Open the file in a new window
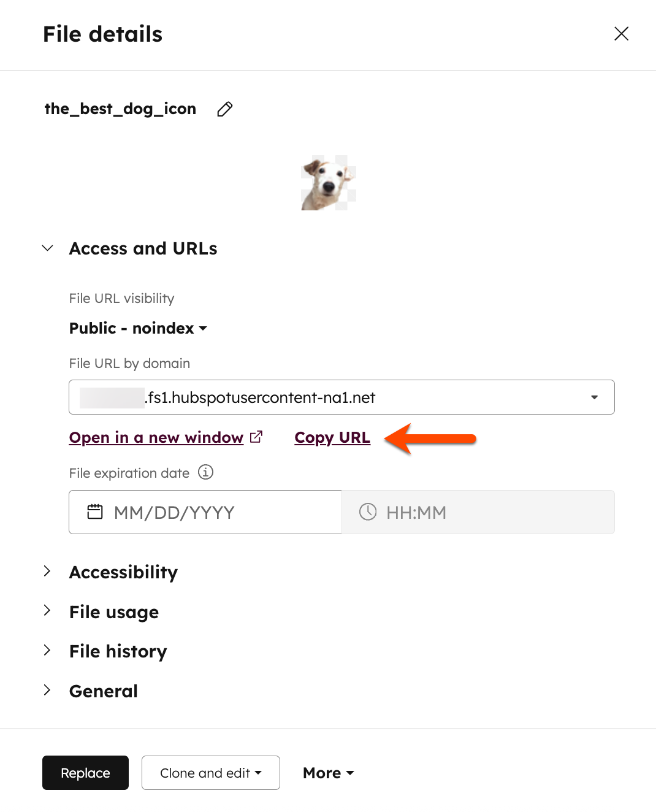This screenshot has height=812, width=656. point(156,437)
